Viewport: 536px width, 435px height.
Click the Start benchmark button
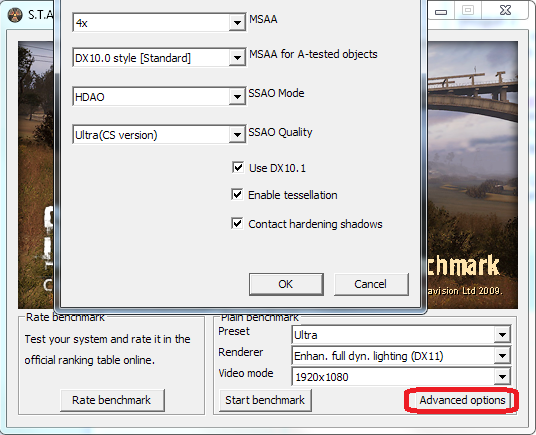tap(265, 400)
